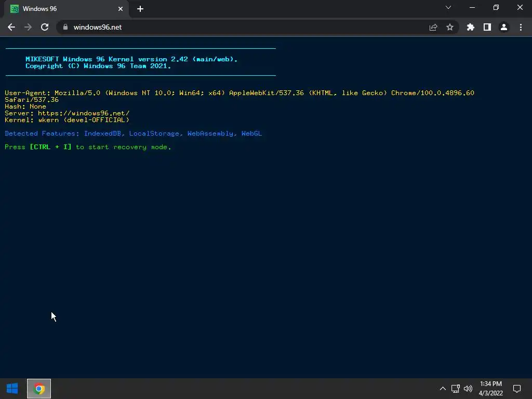Click the "Kernel version 2.42" text
This screenshot has height=399, width=532.
(148, 59)
